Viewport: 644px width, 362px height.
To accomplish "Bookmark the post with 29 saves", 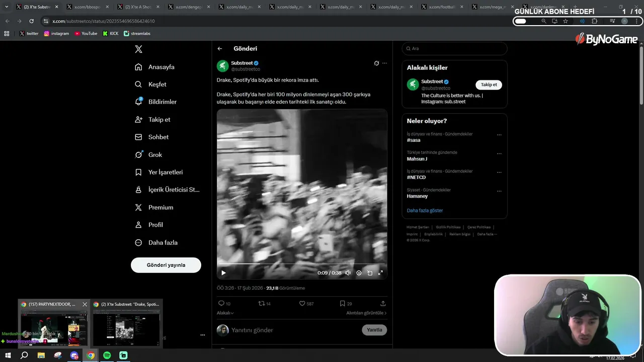I will tap(342, 304).
